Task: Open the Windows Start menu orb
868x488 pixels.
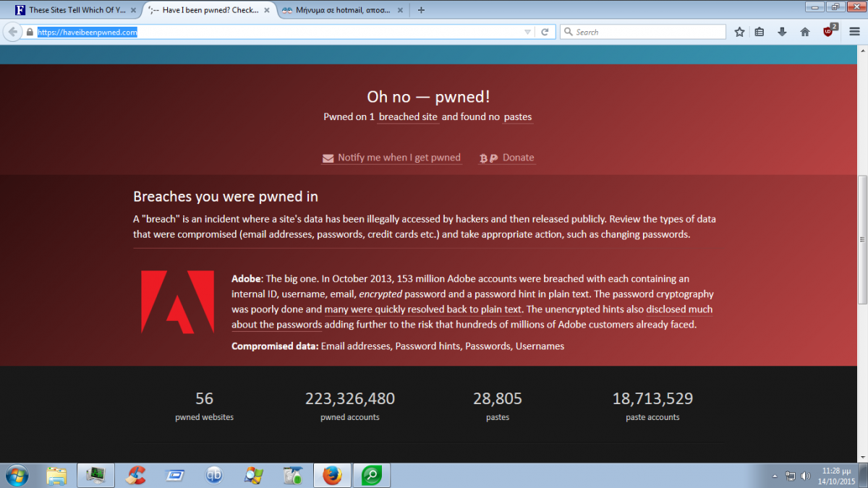Action: click(x=16, y=475)
